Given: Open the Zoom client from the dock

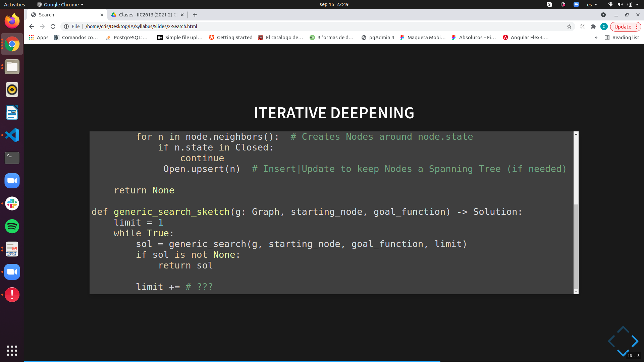Looking at the screenshot, I should pos(12,181).
